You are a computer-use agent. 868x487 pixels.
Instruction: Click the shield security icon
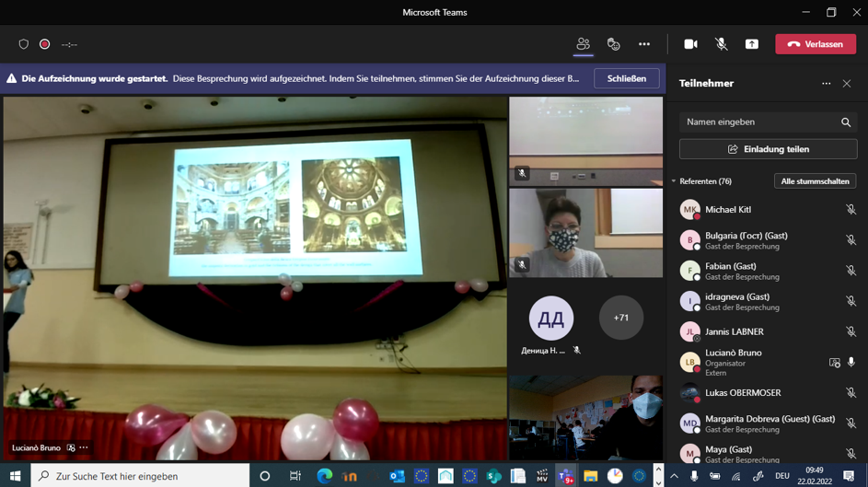click(x=24, y=44)
